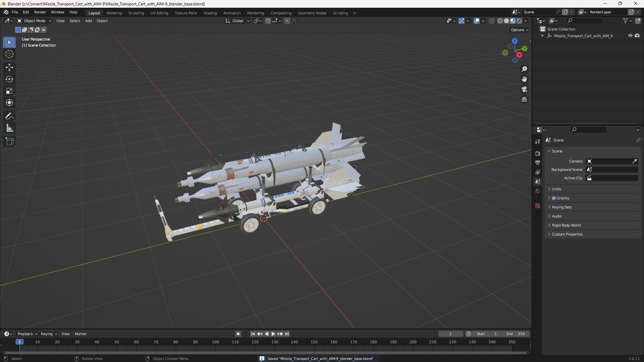This screenshot has height=362, width=644.
Task: Hide Missile_Transport_Cart_with_AIM_9 in viewport
Action: click(630, 36)
